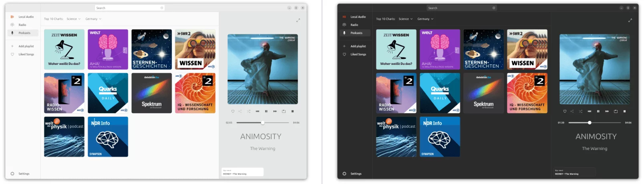644x184 pixels.
Task: Open Radio Wissen podcast in light window
Action: point(64,93)
